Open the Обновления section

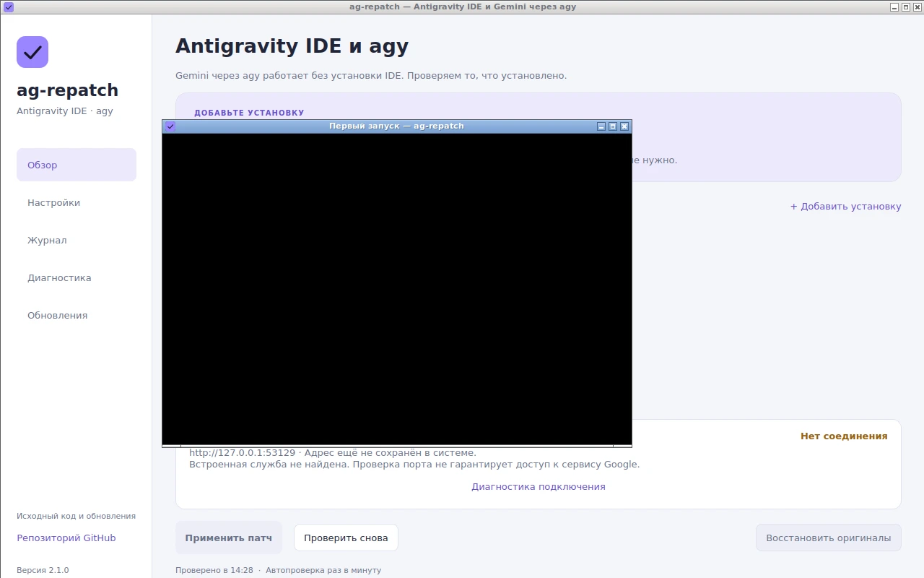77,315
